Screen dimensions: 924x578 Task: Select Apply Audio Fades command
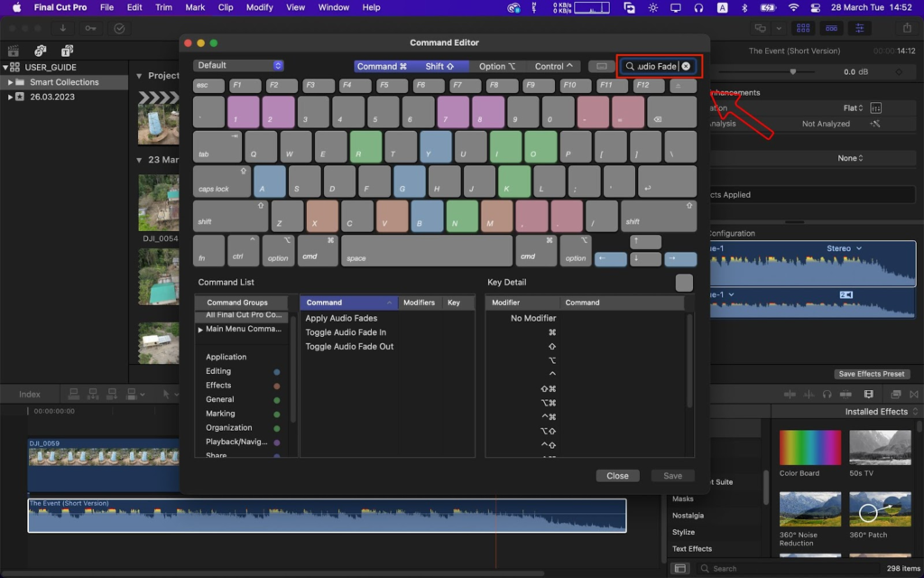pyautogui.click(x=341, y=318)
